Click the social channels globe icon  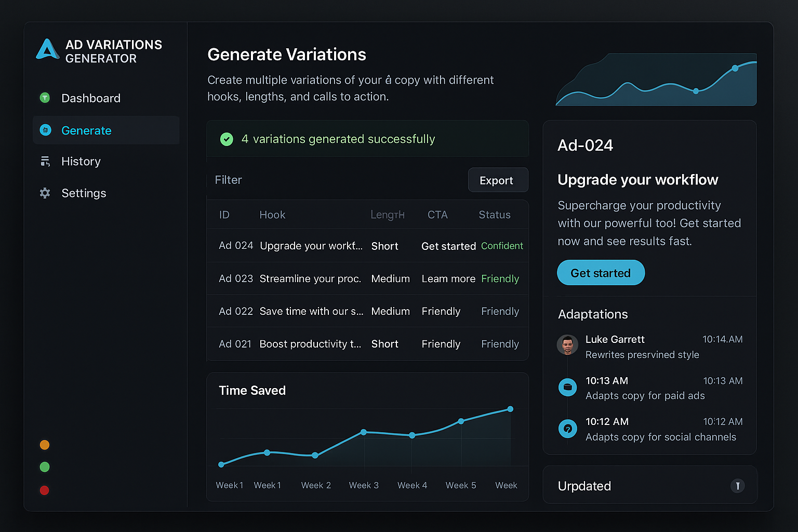click(x=568, y=429)
